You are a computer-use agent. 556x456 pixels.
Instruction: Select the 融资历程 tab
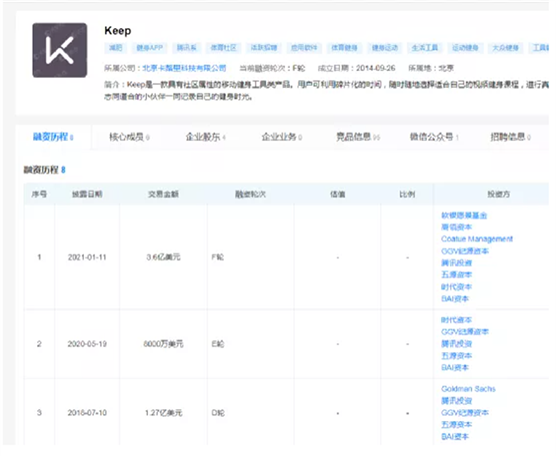coord(53,137)
